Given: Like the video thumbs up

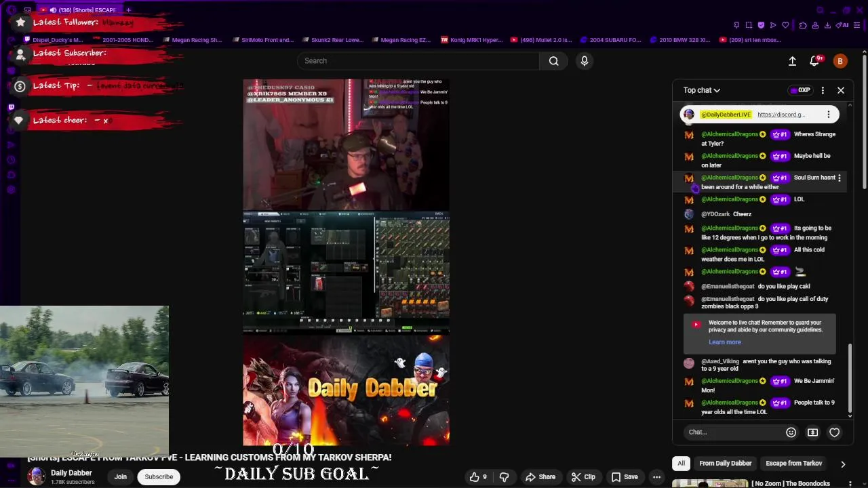Looking at the screenshot, I should pyautogui.click(x=479, y=477).
